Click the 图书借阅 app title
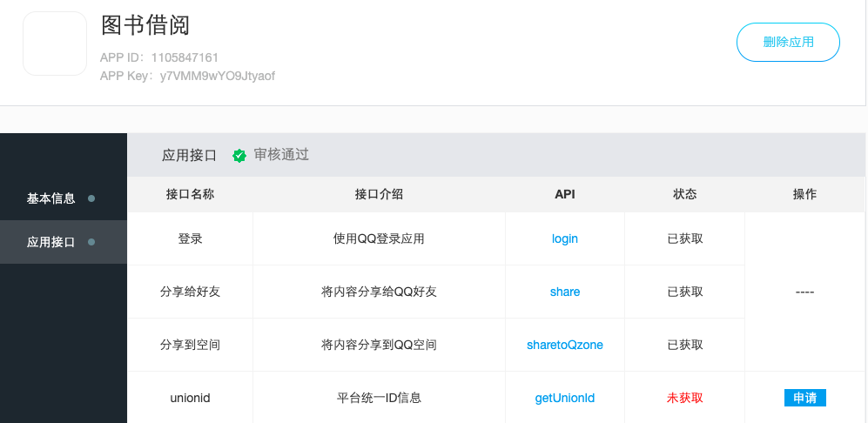868x423 pixels. 145,26
